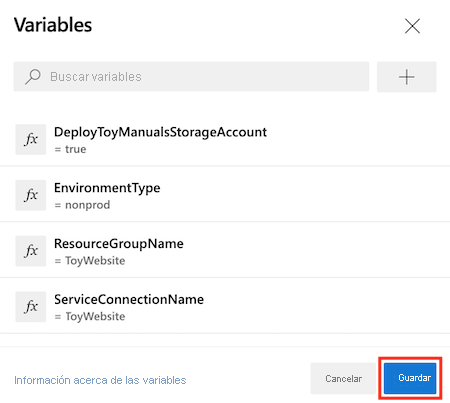Click fx icon next to ServiceConnectionName

point(31,306)
